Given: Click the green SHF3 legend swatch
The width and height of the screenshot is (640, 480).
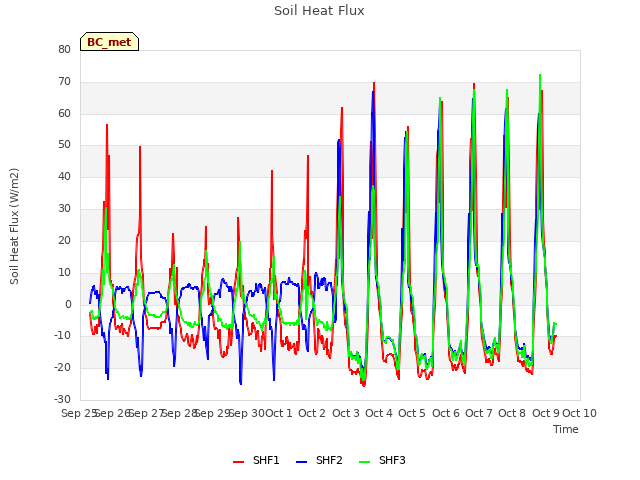Looking at the screenshot, I should pos(364,462).
